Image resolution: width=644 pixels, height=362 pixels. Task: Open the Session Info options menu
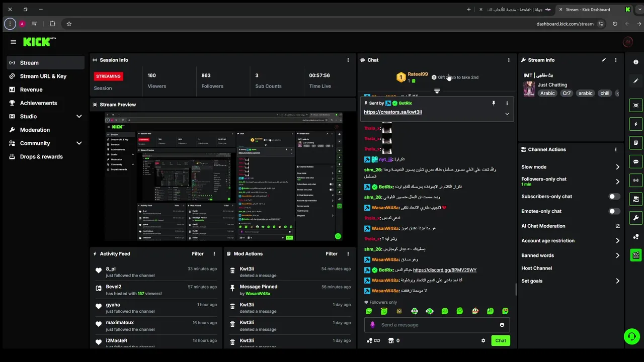348,60
